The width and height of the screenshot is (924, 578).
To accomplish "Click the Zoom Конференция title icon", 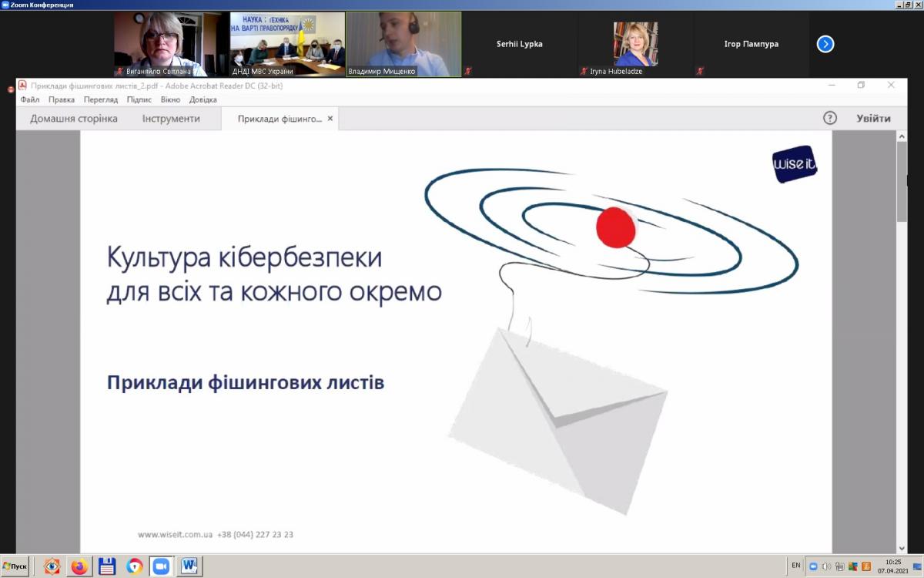I will point(5,5).
